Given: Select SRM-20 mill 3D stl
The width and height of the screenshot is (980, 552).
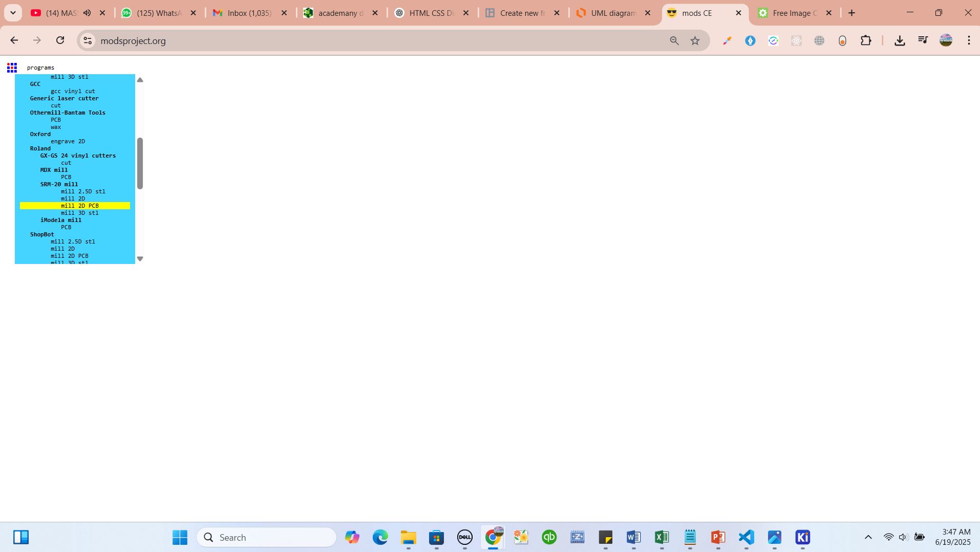Looking at the screenshot, I should [x=79, y=213].
